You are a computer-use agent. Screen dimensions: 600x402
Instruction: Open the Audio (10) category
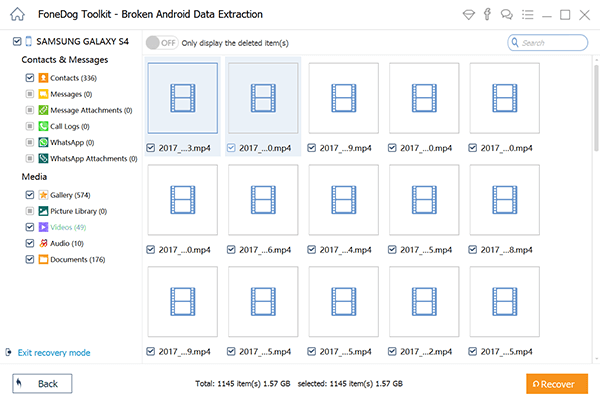coord(67,243)
